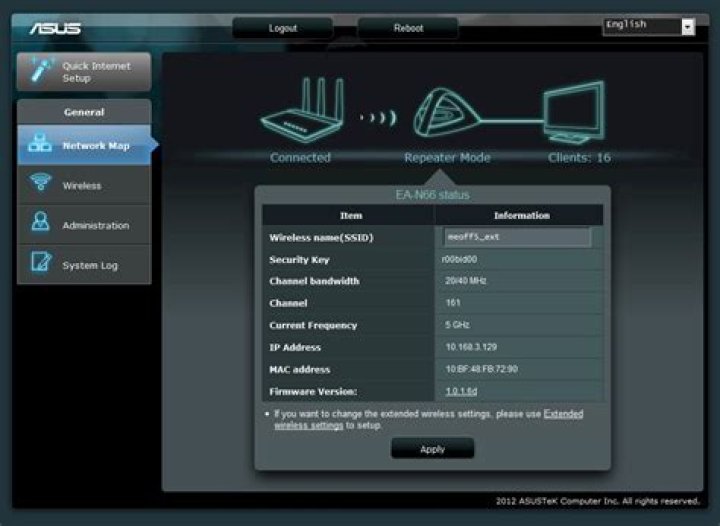Click the 5 GHz frequency value
The image size is (720, 526).
pyautogui.click(x=457, y=325)
